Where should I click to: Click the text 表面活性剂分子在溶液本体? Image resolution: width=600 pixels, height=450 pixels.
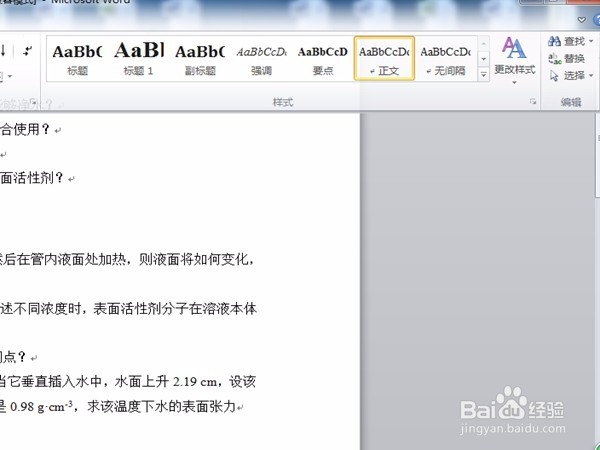tap(175, 309)
